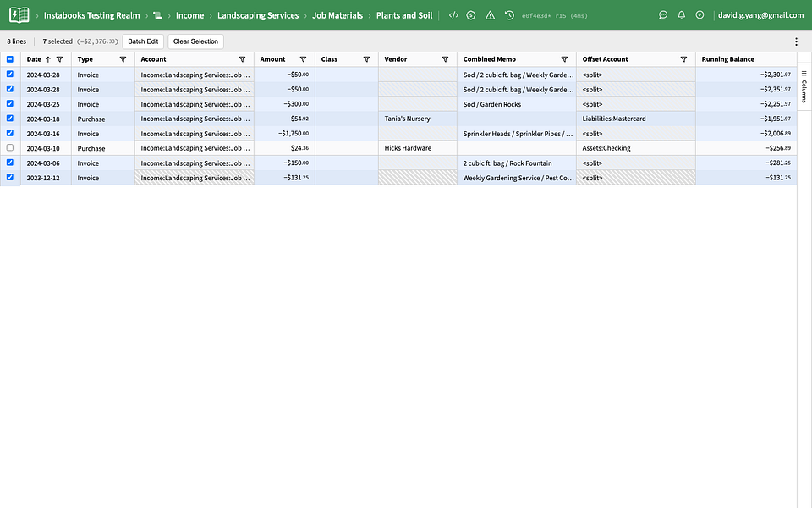Viewport: 812px width, 508px height.
Task: Select the Tania's Nursery vendor cell
Action: tap(417, 119)
